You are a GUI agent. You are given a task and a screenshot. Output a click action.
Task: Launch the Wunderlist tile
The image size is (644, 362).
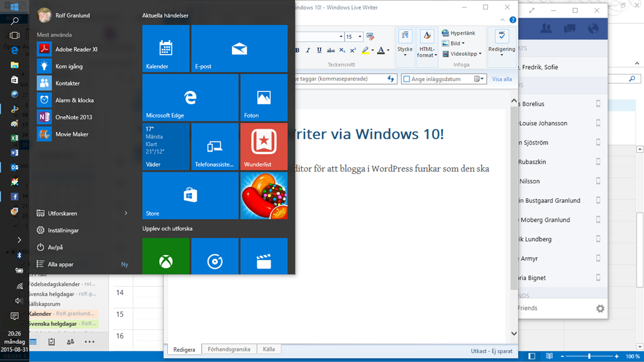click(x=264, y=146)
